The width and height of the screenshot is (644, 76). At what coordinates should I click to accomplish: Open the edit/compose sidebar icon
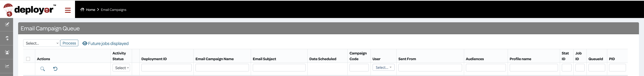click(x=7, y=24)
